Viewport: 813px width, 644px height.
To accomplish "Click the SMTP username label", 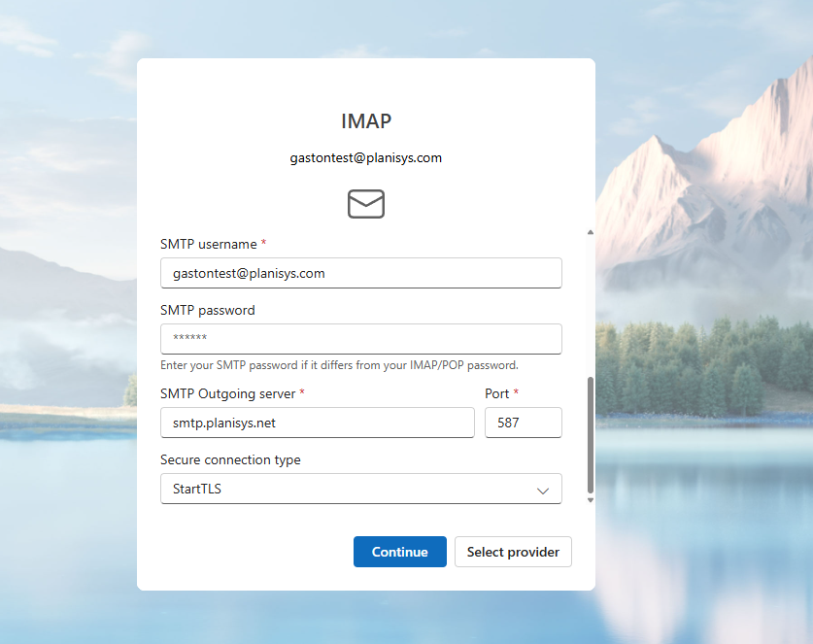I will coord(208,245).
